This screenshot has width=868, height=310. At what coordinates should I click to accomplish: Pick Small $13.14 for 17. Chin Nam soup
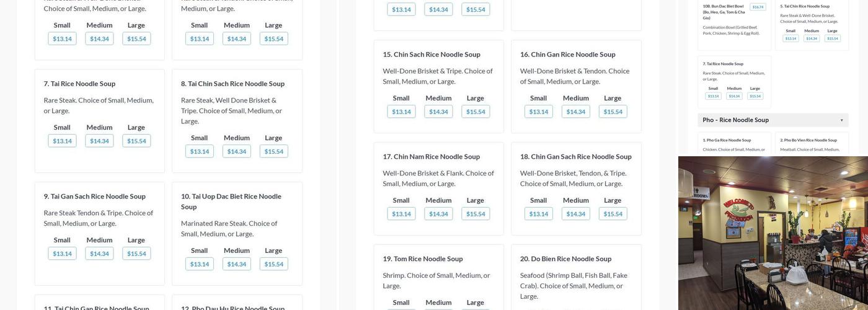401,214
